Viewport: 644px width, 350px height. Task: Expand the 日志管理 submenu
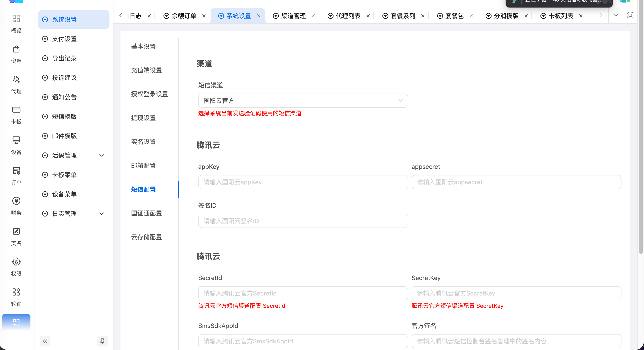pyautogui.click(x=102, y=214)
